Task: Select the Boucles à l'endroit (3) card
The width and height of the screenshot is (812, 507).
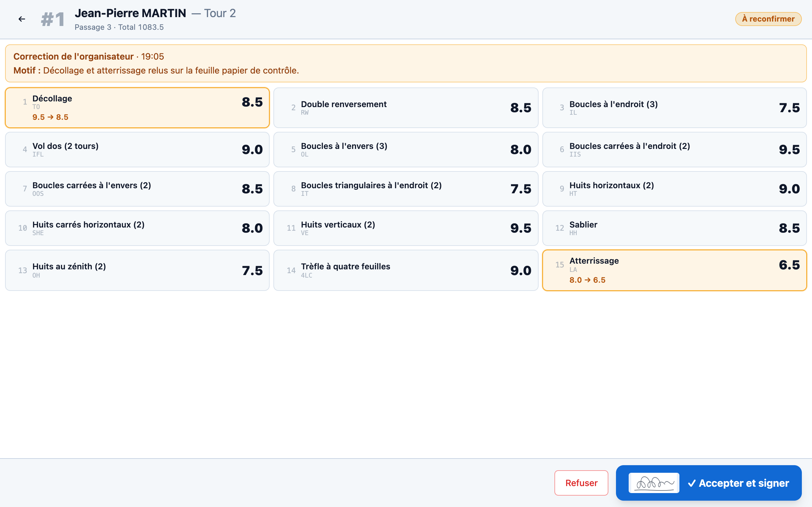Action: tap(674, 108)
